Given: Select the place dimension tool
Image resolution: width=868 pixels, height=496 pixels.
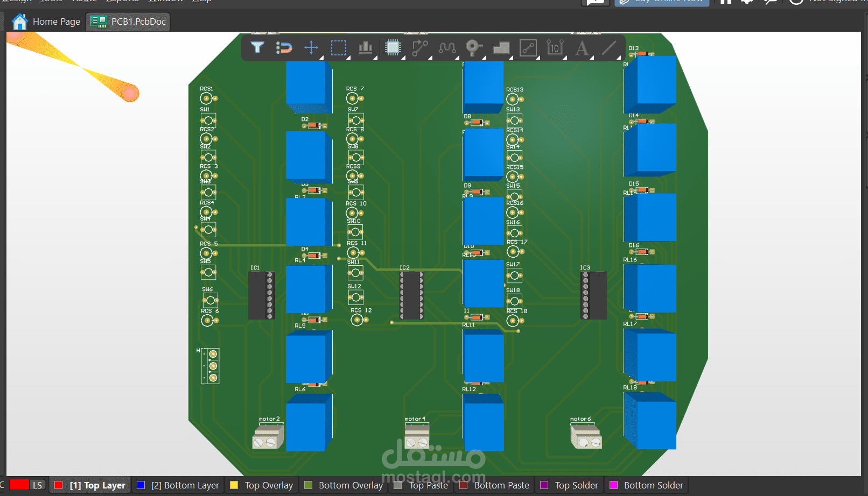Looking at the screenshot, I should click(555, 48).
